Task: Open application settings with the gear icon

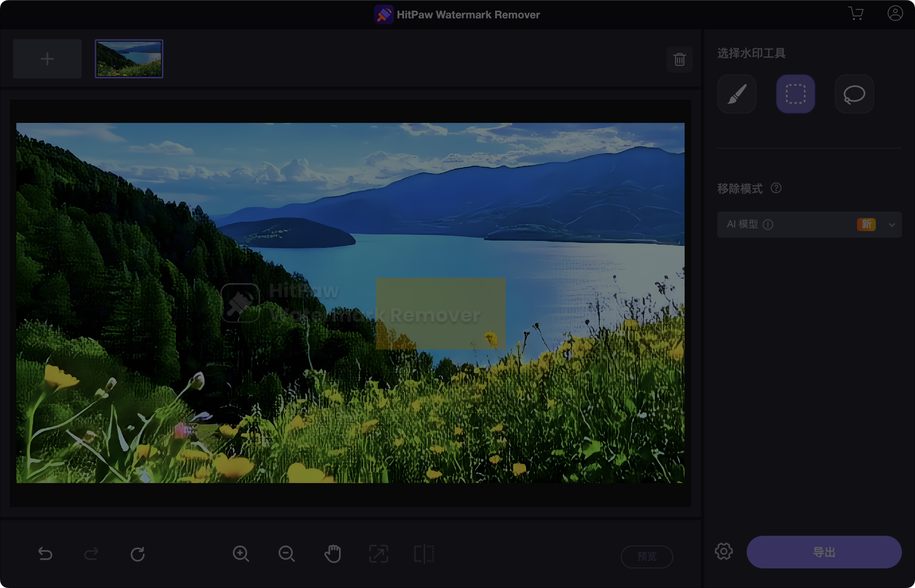Action: [x=723, y=551]
